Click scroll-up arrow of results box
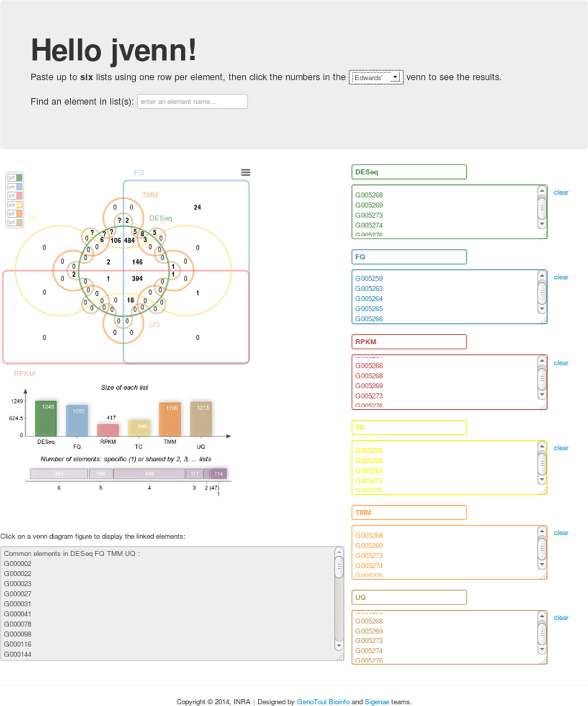Image resolution: width=588 pixels, height=706 pixels. [x=339, y=553]
